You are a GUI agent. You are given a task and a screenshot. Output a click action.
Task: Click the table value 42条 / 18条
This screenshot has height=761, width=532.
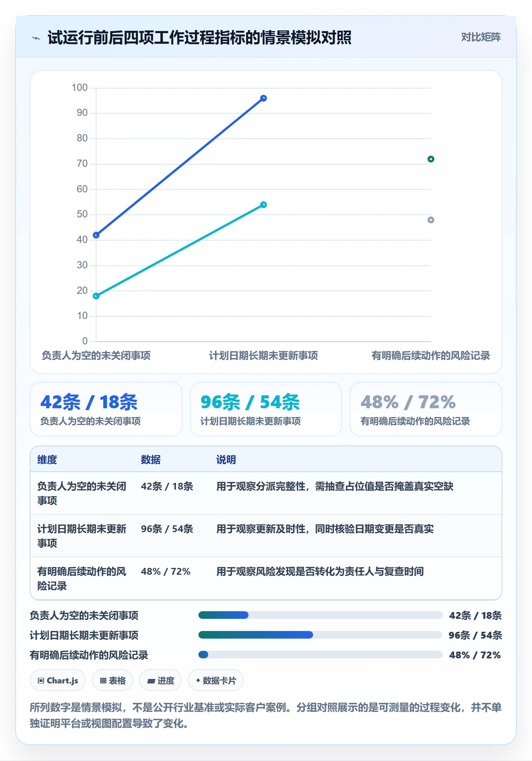167,486
